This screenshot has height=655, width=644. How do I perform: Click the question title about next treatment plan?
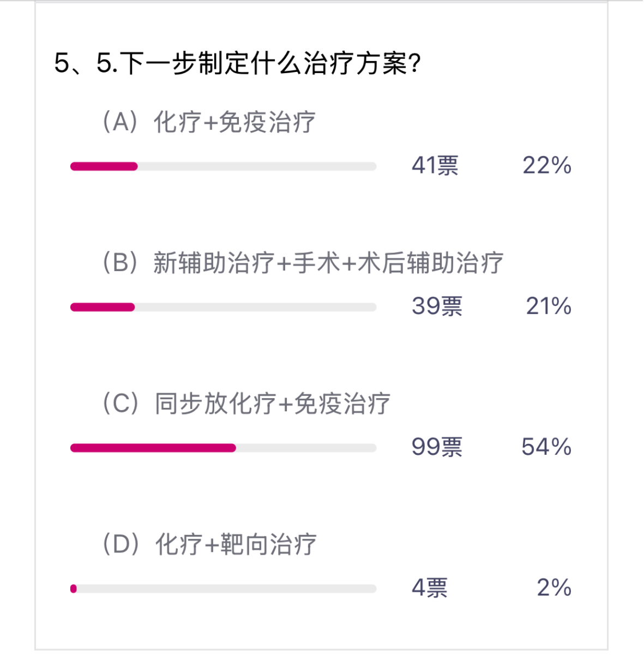238,63
